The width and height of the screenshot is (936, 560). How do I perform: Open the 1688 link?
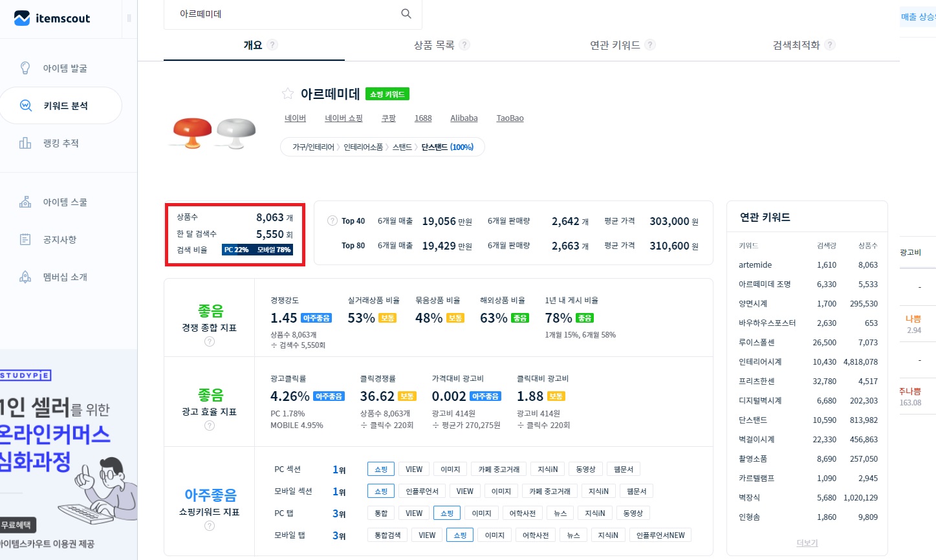tap(423, 118)
